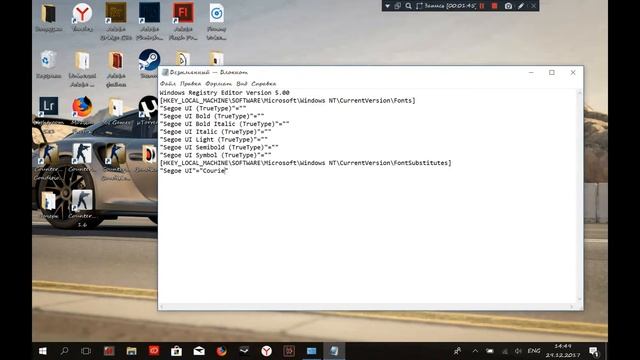Open Task View on the taskbar

(x=86, y=351)
